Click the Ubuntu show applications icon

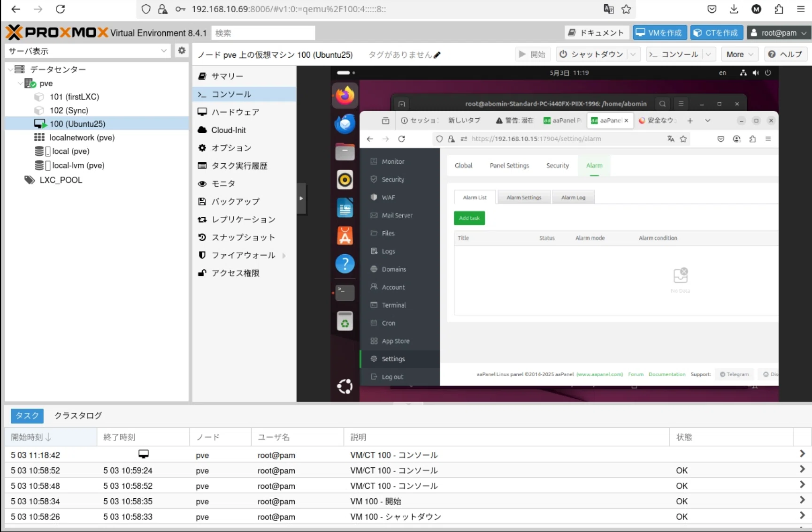tap(345, 387)
